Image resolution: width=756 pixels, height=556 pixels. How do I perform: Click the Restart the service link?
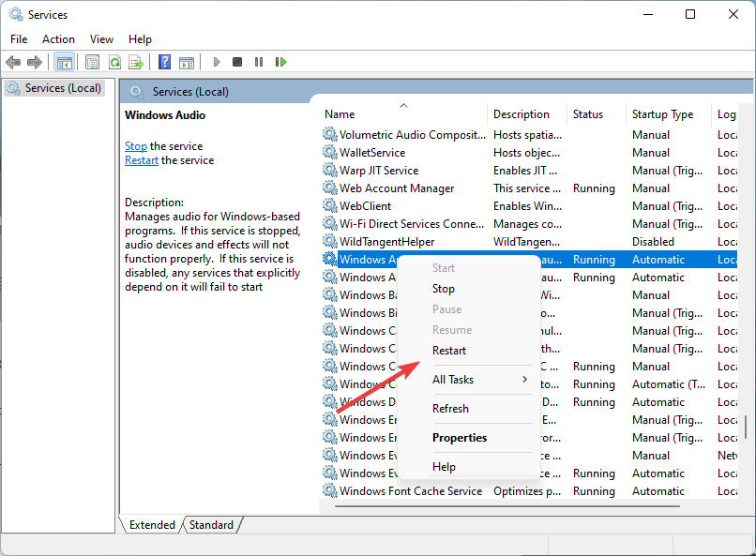click(x=142, y=160)
